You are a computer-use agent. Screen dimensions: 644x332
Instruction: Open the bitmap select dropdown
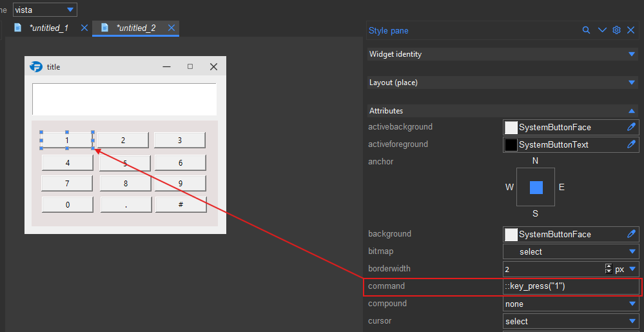pos(571,251)
